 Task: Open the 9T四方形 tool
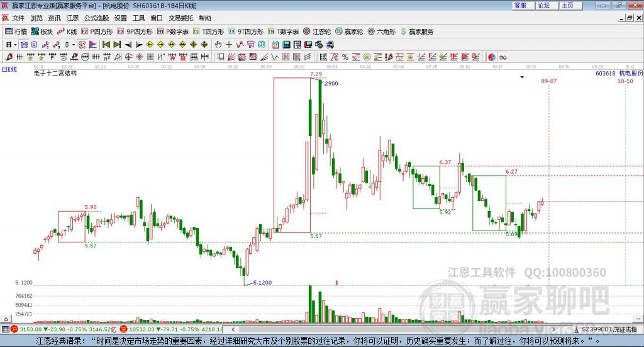click(246, 31)
